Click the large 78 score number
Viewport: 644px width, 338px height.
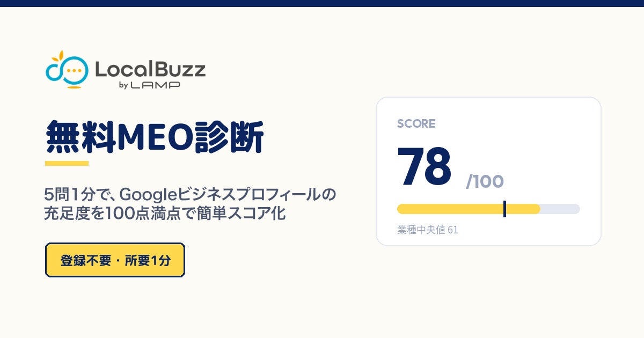point(425,166)
